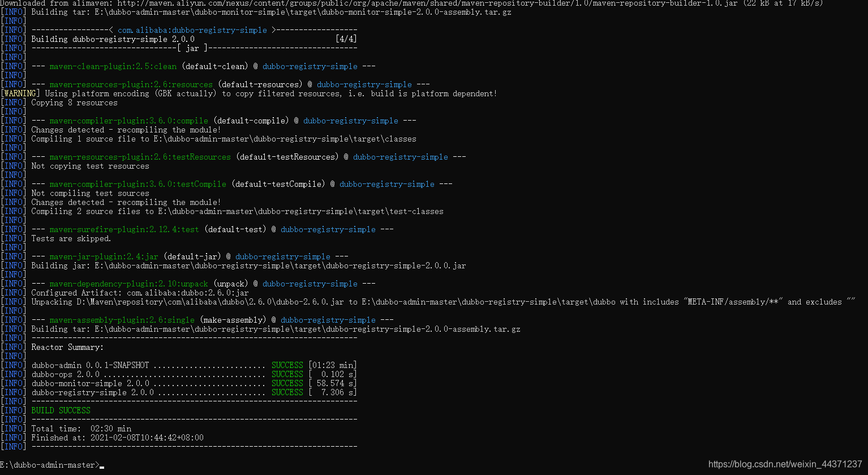This screenshot has height=475, width=868.
Task: Click 'Downloaded from alimaven' line
Action: 411,3
